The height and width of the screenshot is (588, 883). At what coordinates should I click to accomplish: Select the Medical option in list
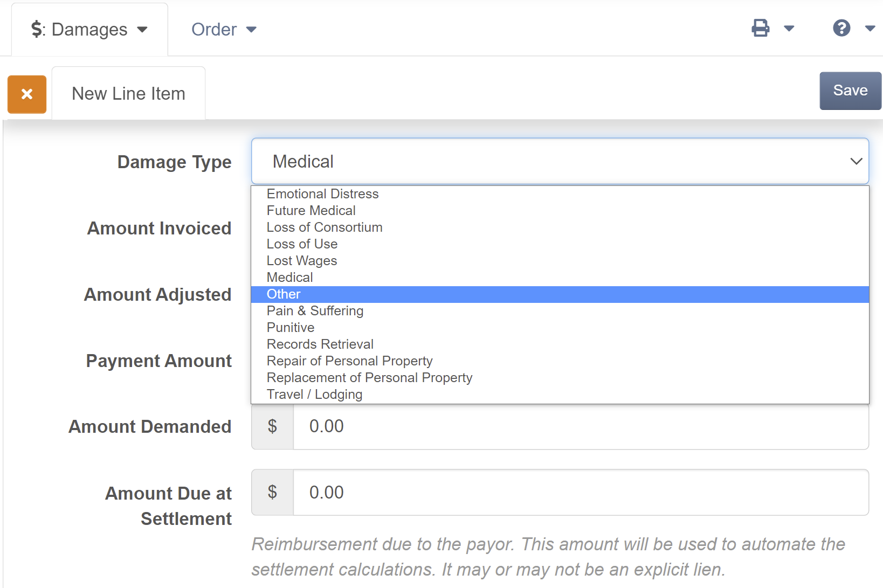[560, 278]
